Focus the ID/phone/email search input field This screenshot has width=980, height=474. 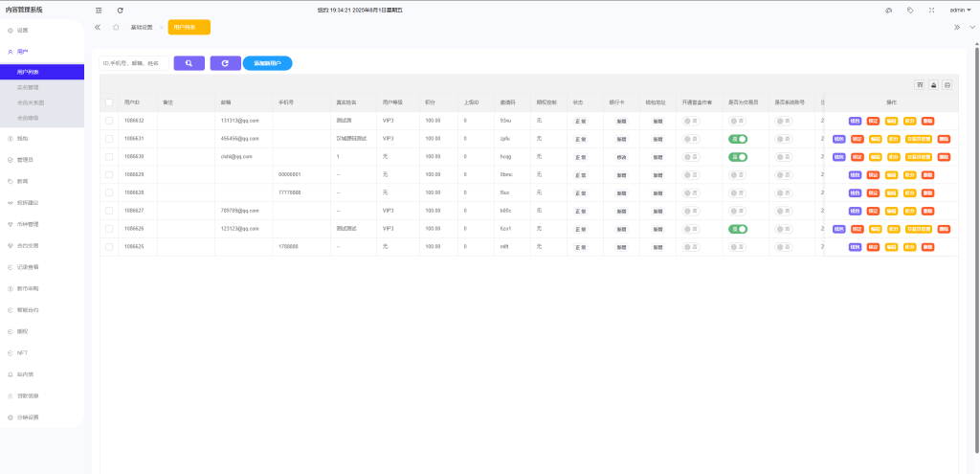tap(134, 63)
